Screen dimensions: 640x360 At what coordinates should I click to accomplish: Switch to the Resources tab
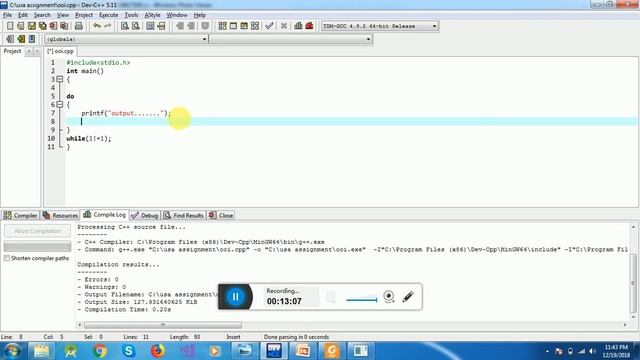click(60, 215)
